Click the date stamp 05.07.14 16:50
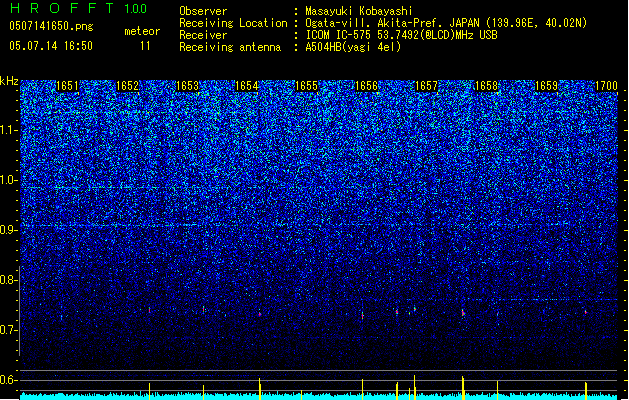The width and height of the screenshot is (629, 400). (51, 46)
